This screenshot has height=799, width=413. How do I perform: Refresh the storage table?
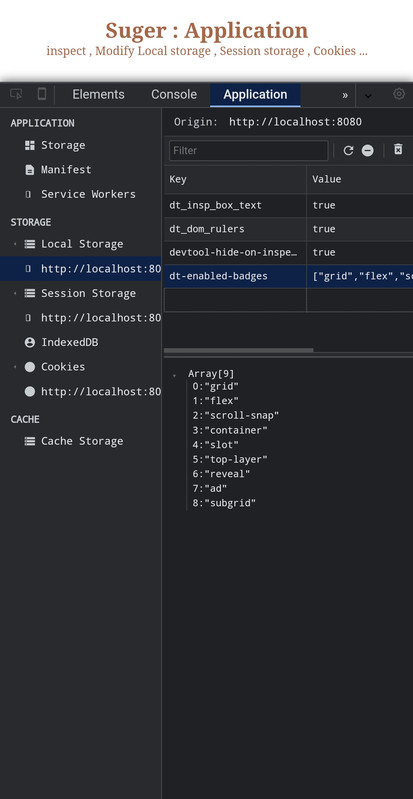point(348,150)
